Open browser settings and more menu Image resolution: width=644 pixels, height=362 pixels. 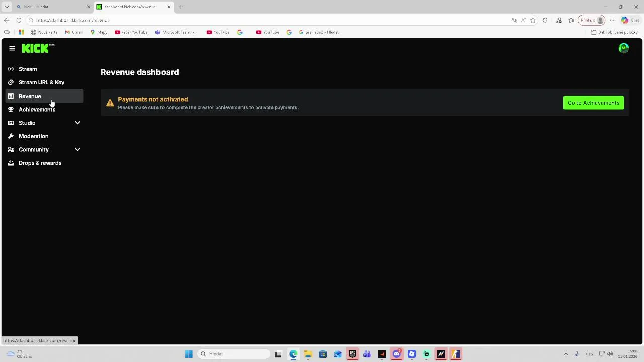612,20
